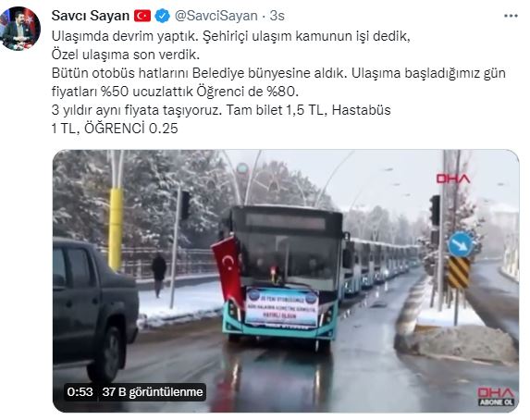Screen dimensions: 530x420
Task: Click Savcı Sayan's profile avatar
Action: point(20,29)
